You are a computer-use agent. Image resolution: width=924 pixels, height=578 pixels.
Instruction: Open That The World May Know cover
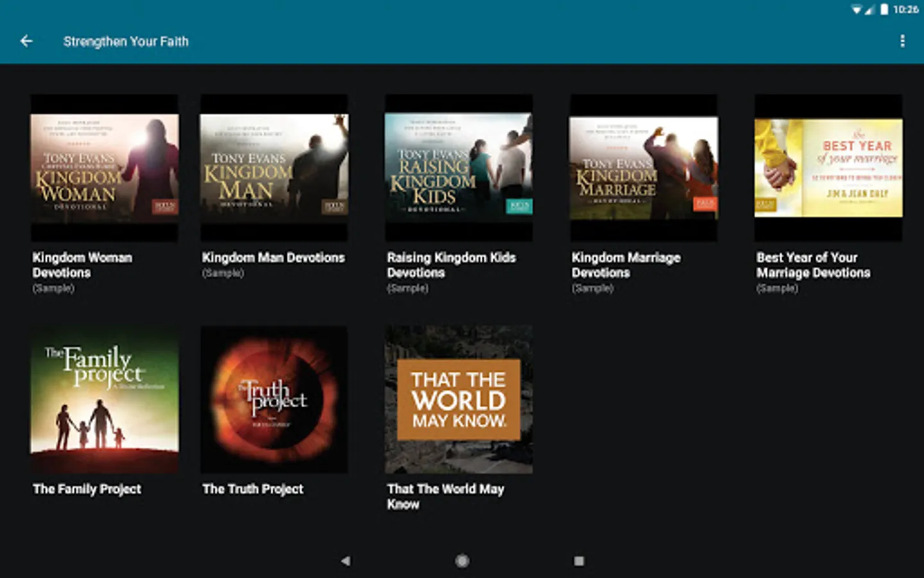coord(459,399)
